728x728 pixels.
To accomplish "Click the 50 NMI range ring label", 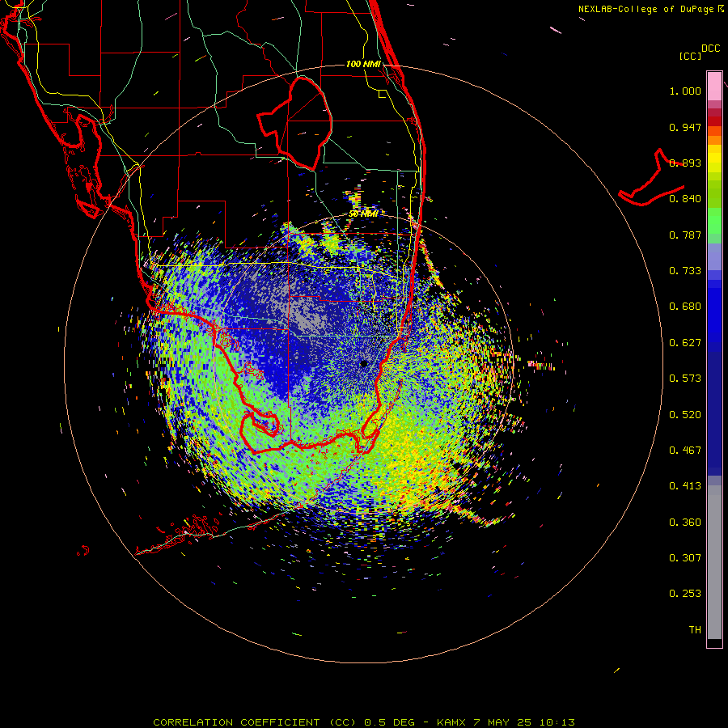I will coord(363,214).
